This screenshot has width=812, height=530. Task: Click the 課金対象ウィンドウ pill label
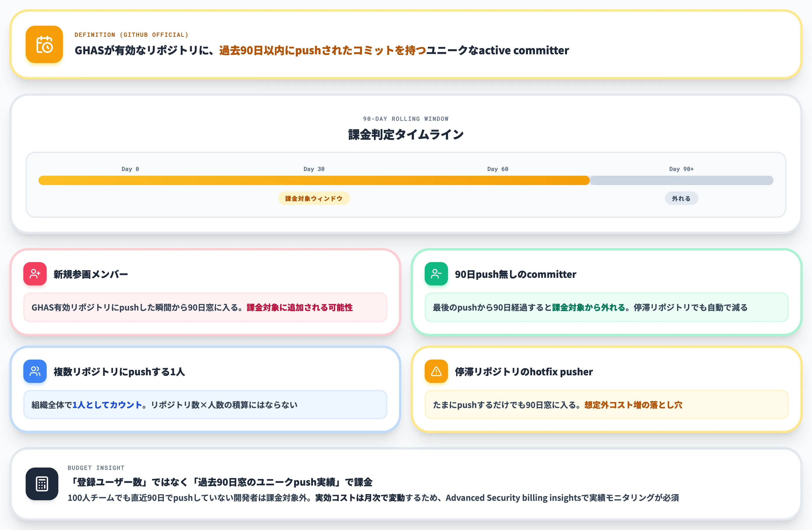click(x=314, y=198)
